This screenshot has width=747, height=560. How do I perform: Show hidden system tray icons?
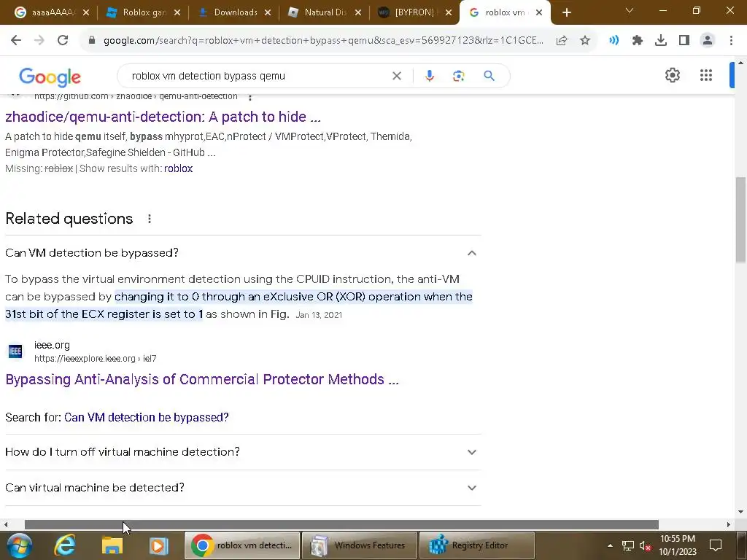click(x=610, y=545)
